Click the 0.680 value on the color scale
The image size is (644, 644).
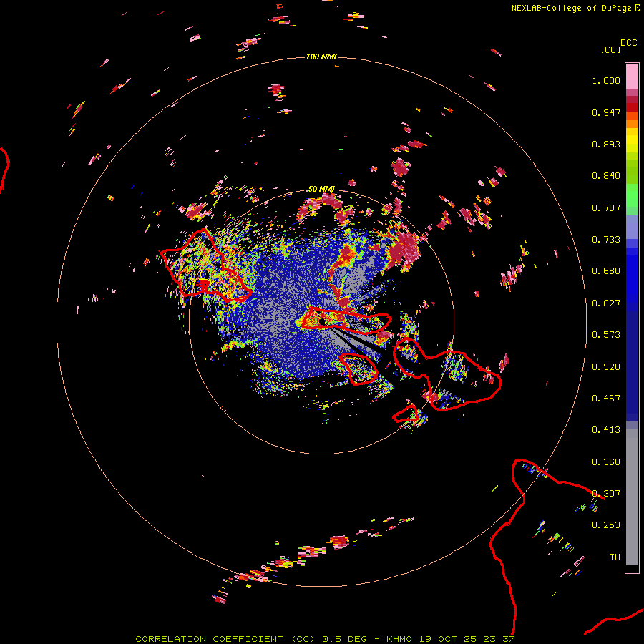606,271
